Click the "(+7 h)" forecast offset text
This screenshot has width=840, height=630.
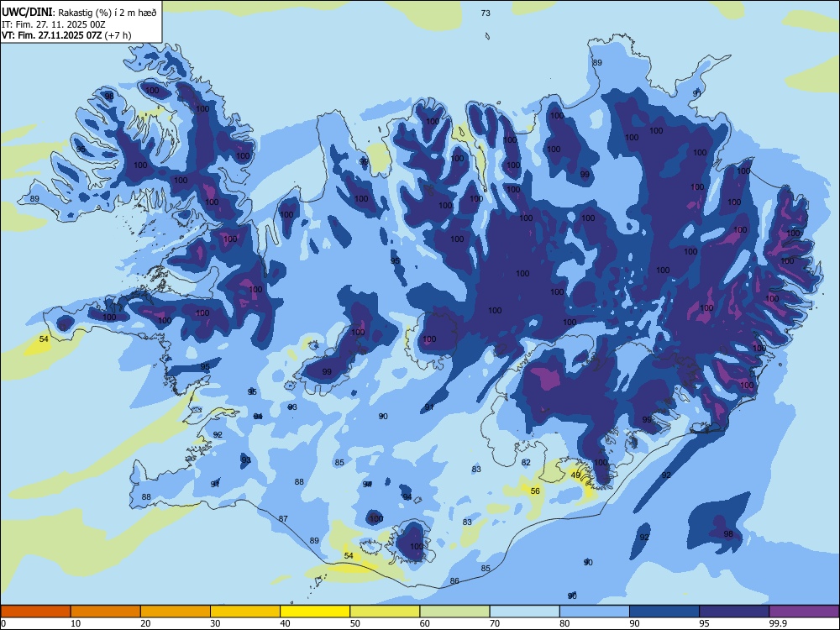pyautogui.click(x=118, y=36)
